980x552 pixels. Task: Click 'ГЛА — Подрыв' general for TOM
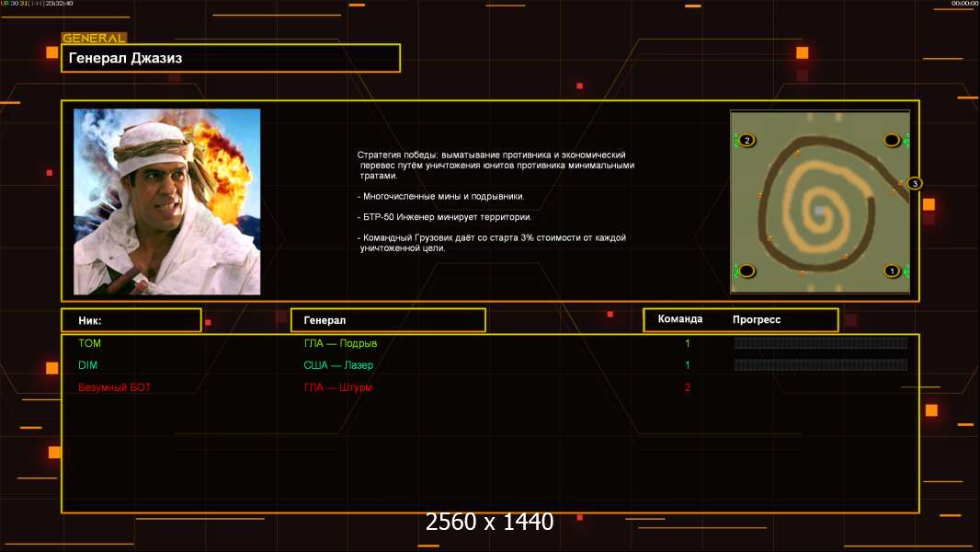340,343
